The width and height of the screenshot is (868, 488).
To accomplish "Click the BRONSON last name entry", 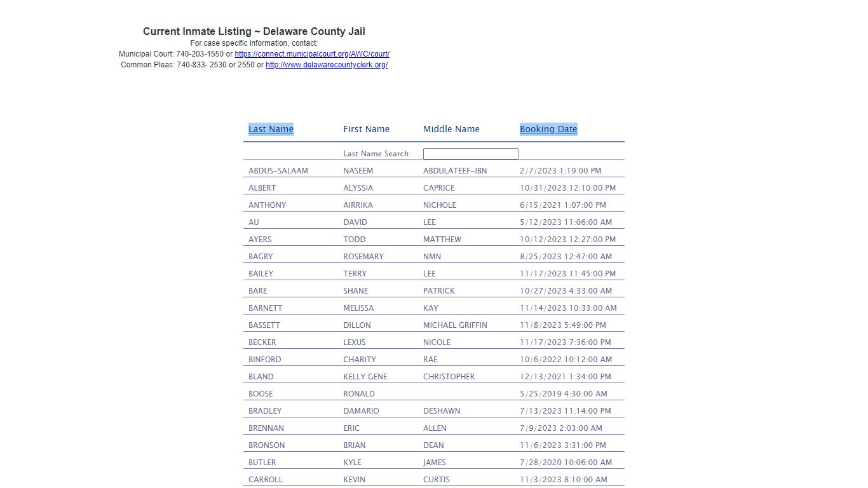I will [x=267, y=445].
